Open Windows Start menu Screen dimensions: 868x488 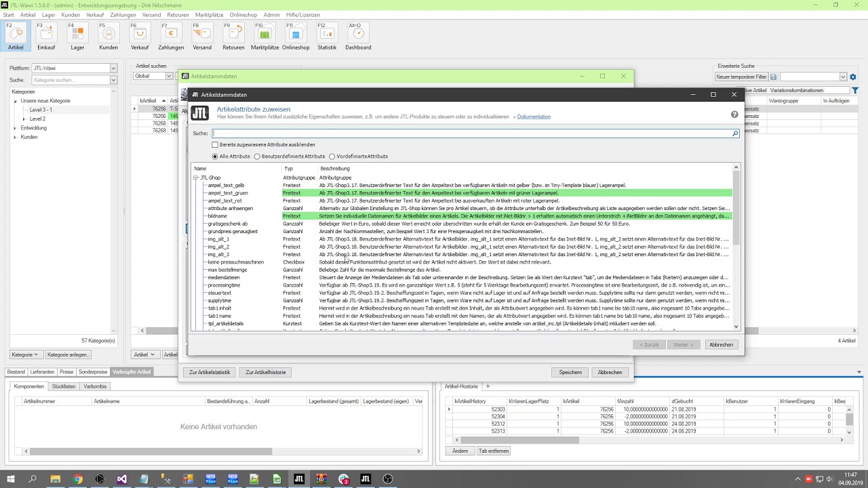10,479
